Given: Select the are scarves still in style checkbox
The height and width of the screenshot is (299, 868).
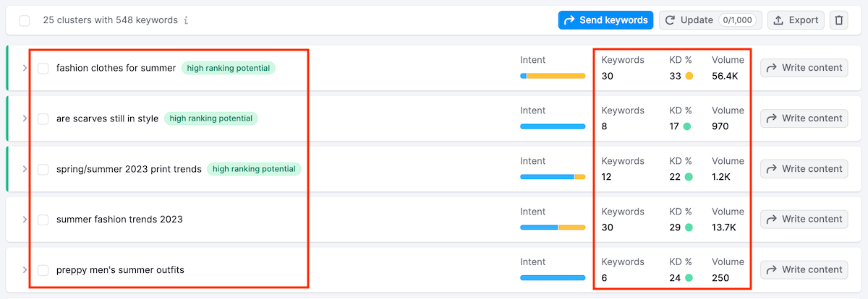Looking at the screenshot, I should (x=43, y=118).
